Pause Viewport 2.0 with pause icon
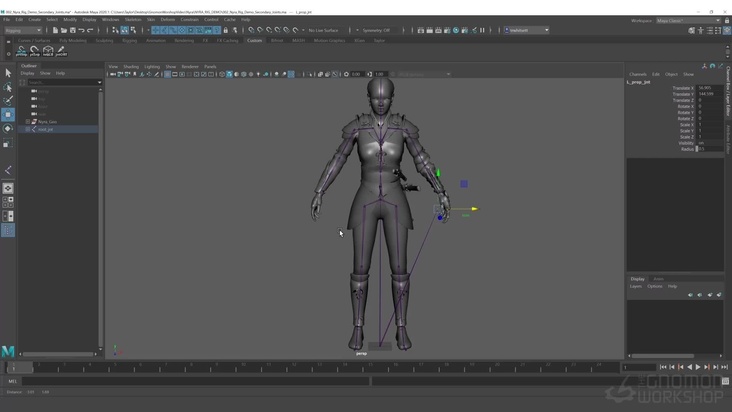This screenshot has height=412, width=732. pos(482,30)
